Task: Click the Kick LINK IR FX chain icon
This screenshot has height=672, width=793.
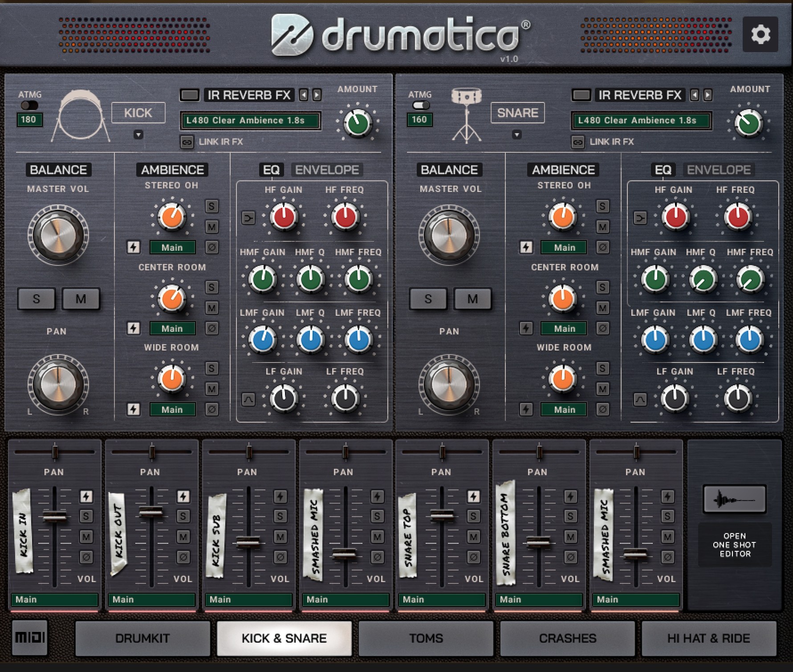Action: click(x=187, y=142)
